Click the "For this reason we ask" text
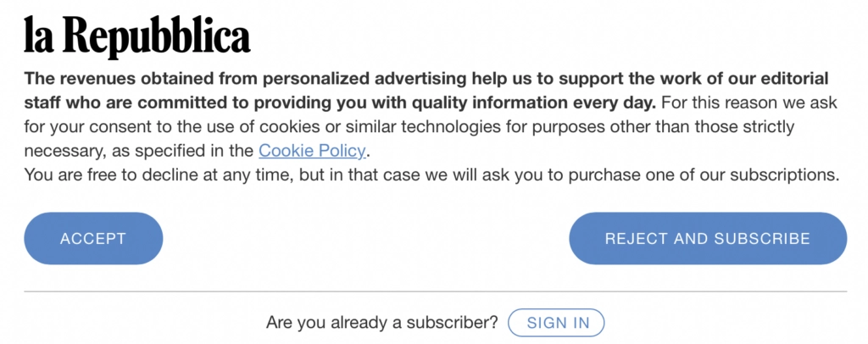Viewport: 868px width, 344px height. coord(747,103)
